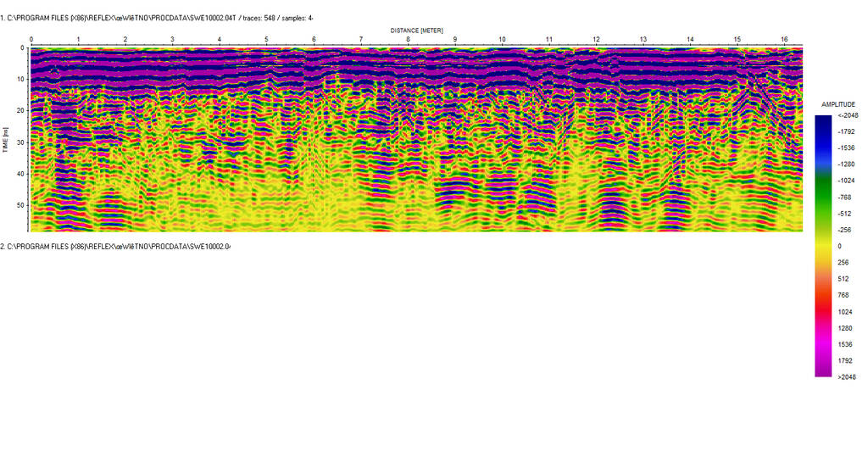868x468 pixels.
Task: Click the yellow zero band of color bar
Action: (823, 245)
